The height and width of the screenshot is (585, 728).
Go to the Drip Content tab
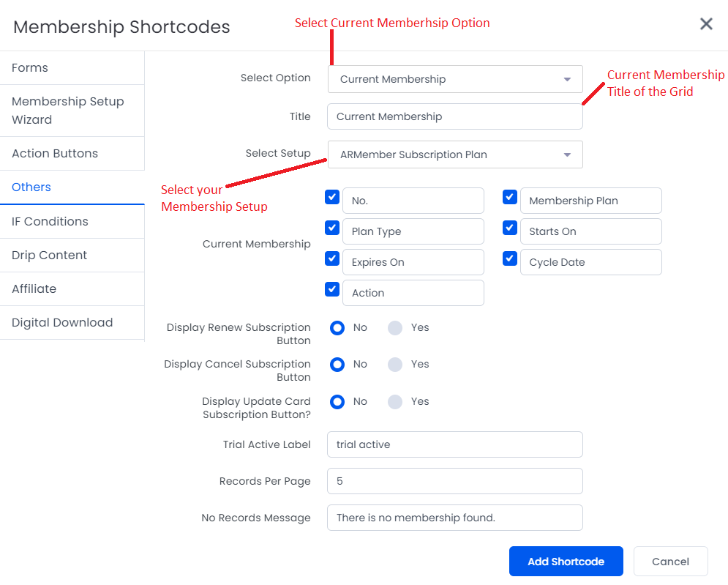72,256
